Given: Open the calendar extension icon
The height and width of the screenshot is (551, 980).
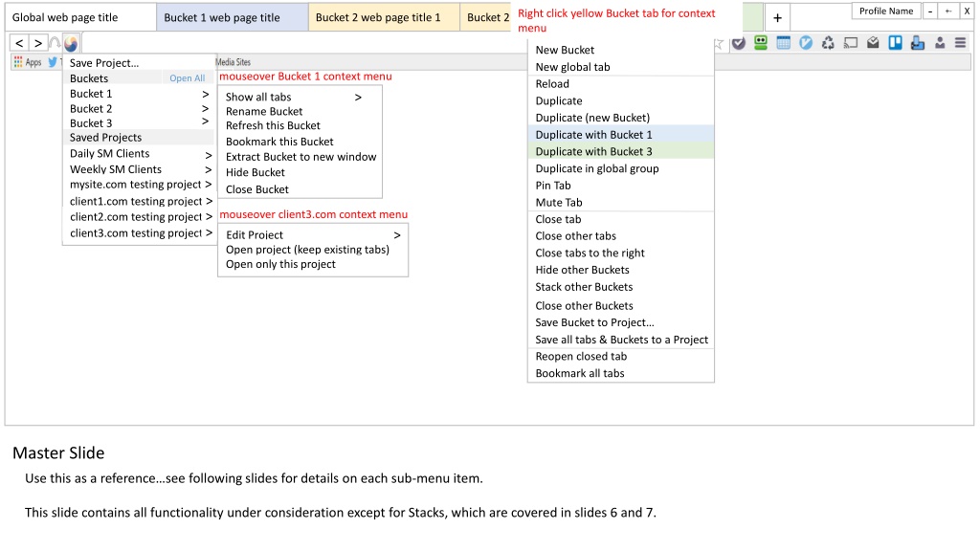Looking at the screenshot, I should pyautogui.click(x=783, y=42).
